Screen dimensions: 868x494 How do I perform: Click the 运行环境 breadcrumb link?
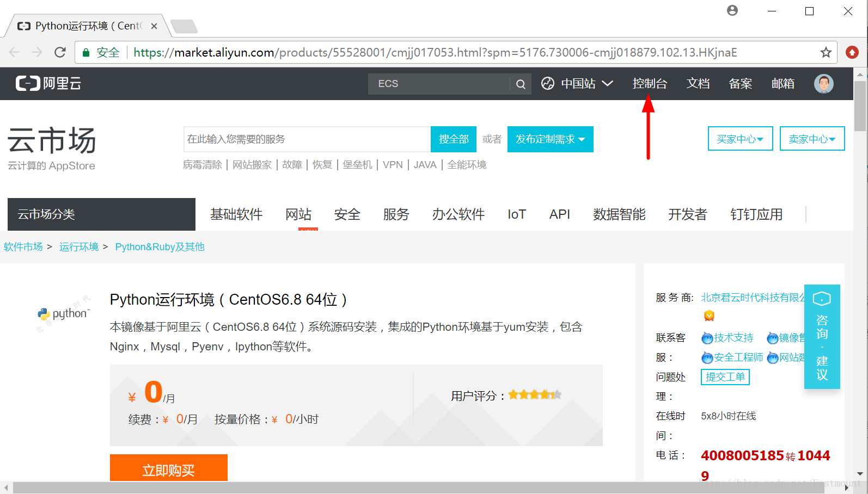[79, 247]
